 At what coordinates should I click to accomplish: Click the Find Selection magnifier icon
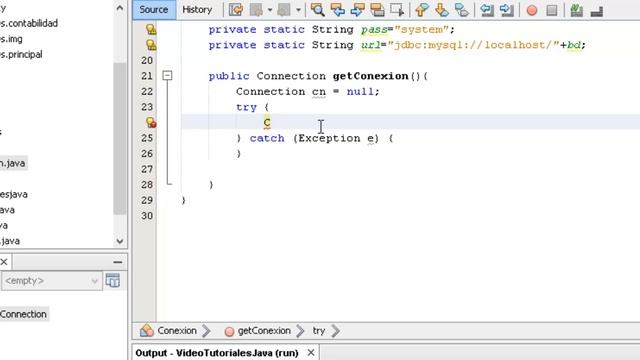point(318,10)
